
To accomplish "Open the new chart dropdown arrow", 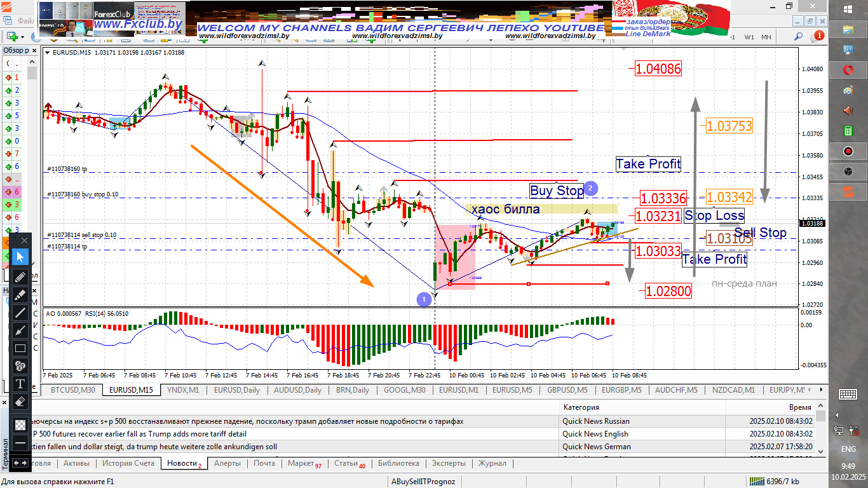I will click(22, 37).
